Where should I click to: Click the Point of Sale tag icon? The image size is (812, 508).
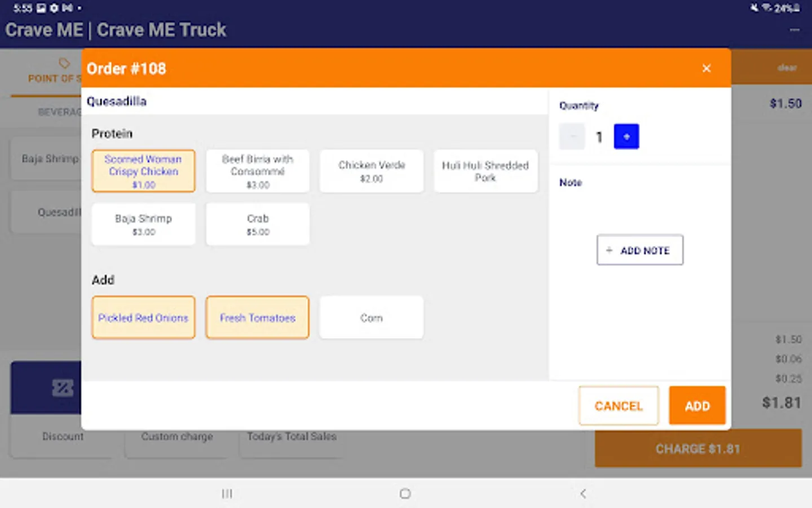click(64, 63)
